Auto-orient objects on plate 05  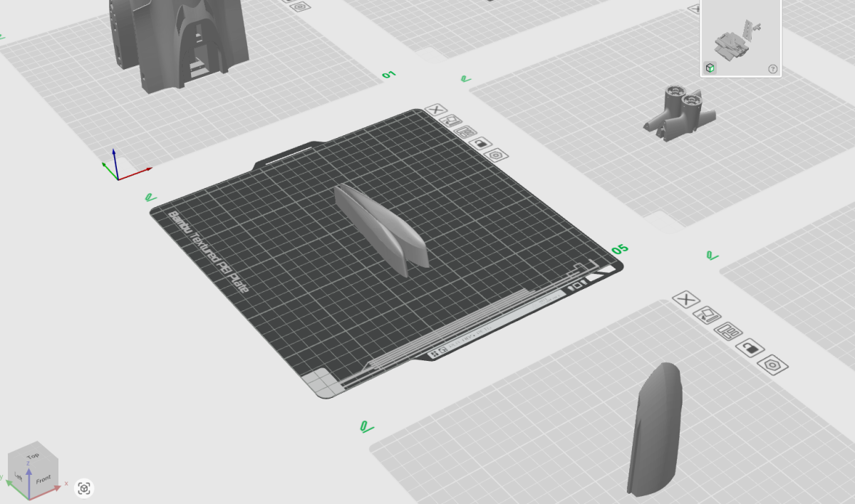[x=450, y=120]
